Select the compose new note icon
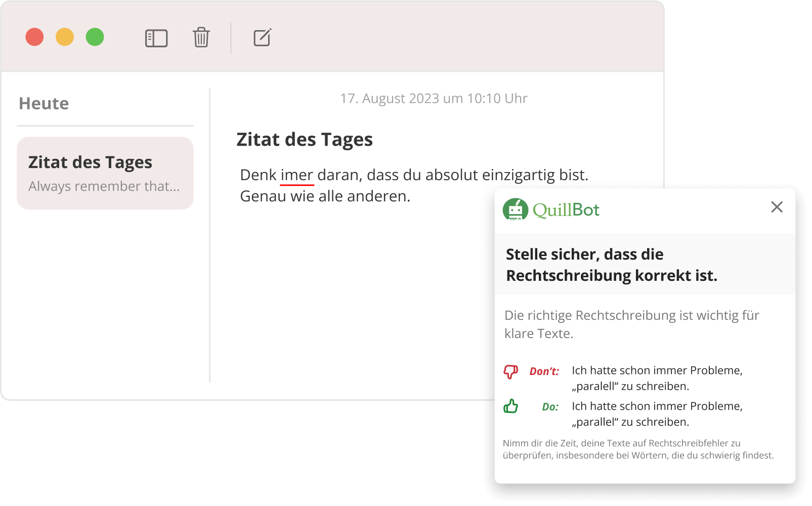 click(262, 37)
